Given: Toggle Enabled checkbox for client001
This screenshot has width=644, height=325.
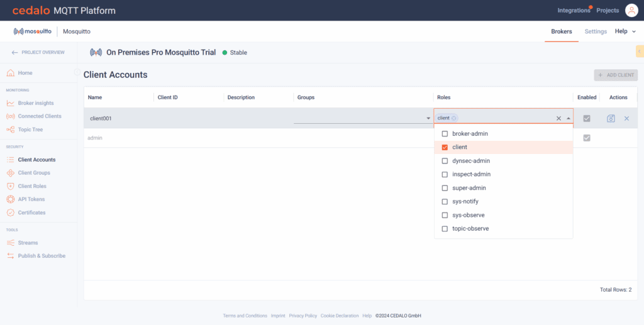Looking at the screenshot, I should pos(587,118).
